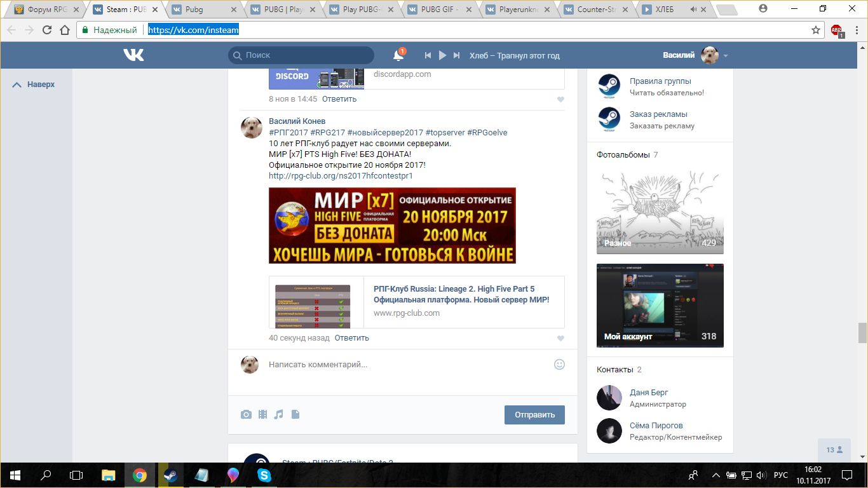The width and height of the screenshot is (868, 488).
Task: Bookmark this page with star icon
Action: pyautogui.click(x=816, y=30)
